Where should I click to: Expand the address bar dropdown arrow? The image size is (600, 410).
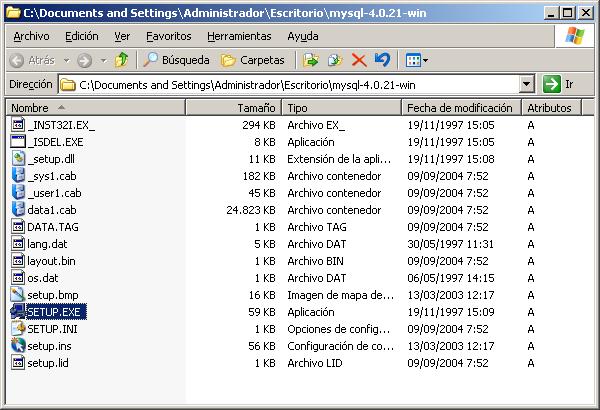tap(527, 84)
